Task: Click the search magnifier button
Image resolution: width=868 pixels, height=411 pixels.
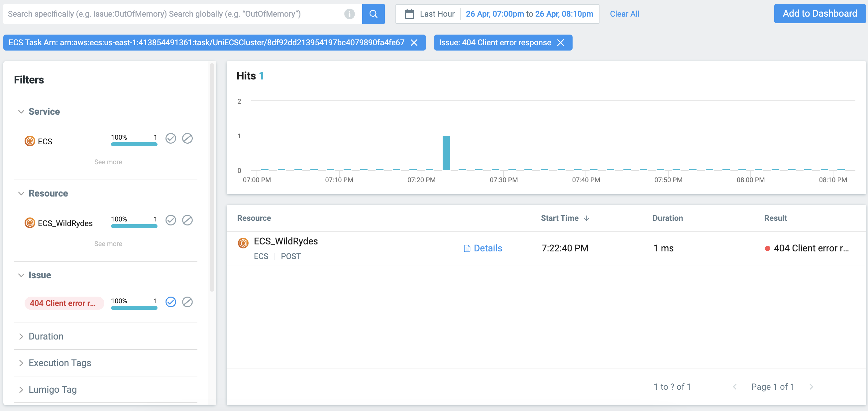Action: (373, 14)
